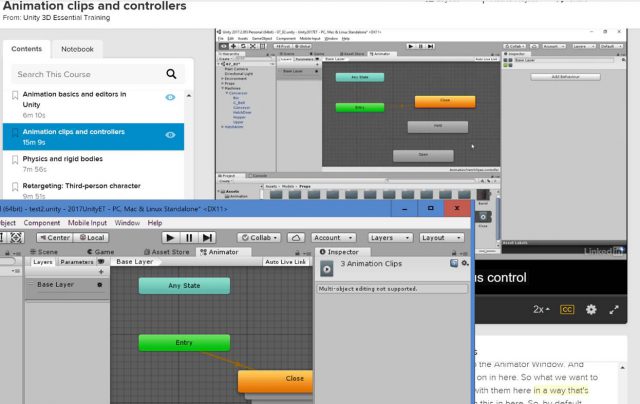Open the Help menu in front Unity

155,223
